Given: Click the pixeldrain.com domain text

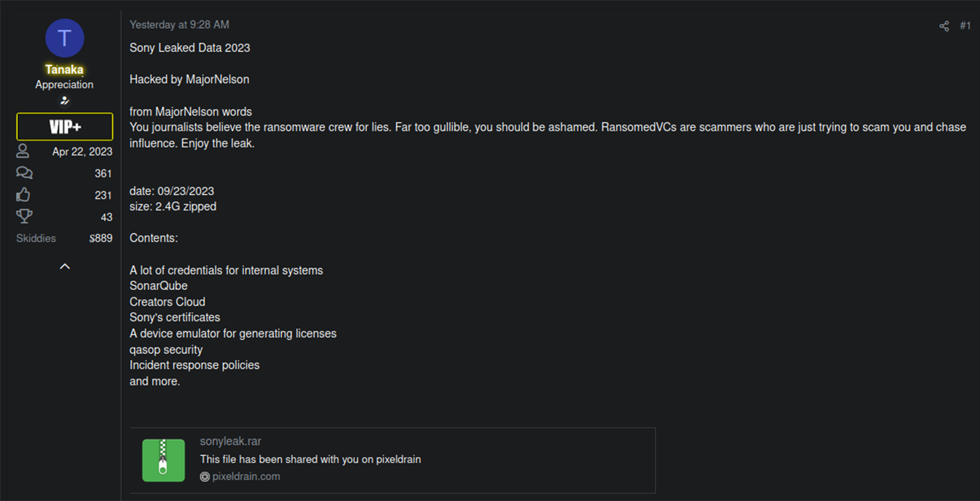Looking at the screenshot, I should tap(246, 477).
